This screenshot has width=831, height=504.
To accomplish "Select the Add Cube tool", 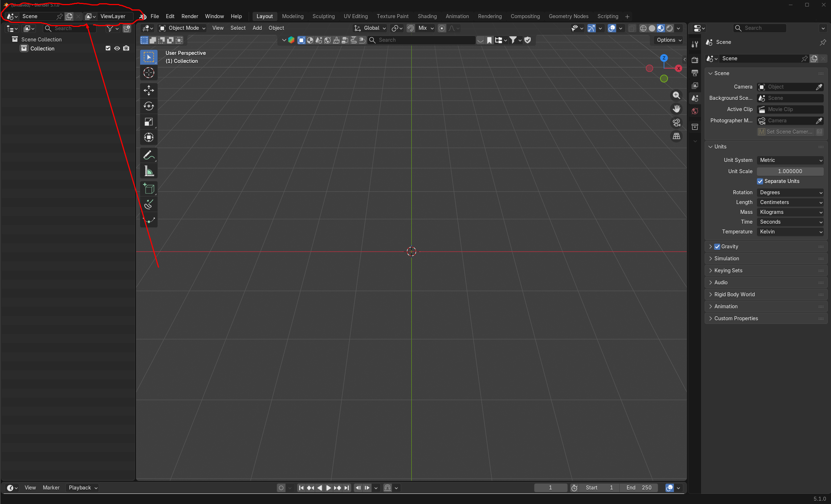I will tap(148, 188).
